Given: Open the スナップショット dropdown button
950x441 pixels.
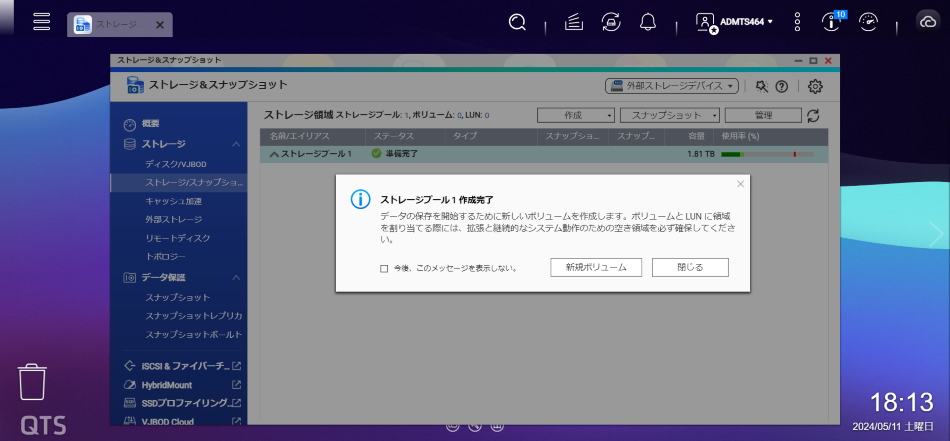Looking at the screenshot, I should [669, 116].
